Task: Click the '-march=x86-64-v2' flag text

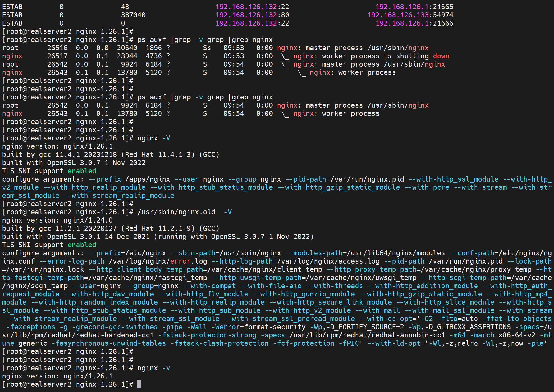Action: 502,335
